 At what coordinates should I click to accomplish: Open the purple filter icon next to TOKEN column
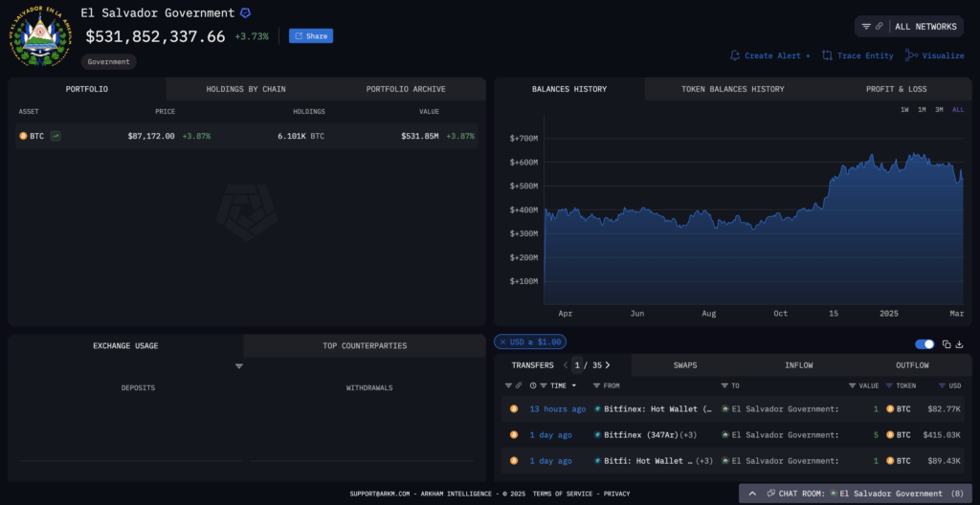(889, 385)
